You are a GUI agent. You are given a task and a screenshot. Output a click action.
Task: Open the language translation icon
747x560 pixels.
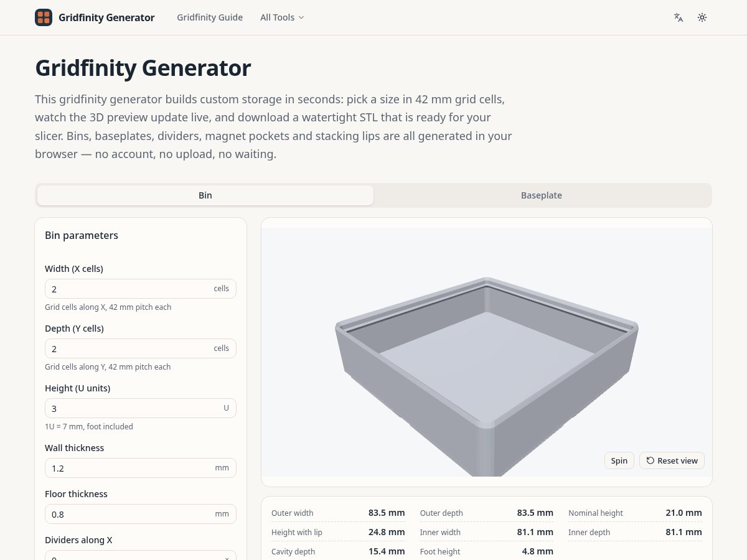tap(679, 17)
